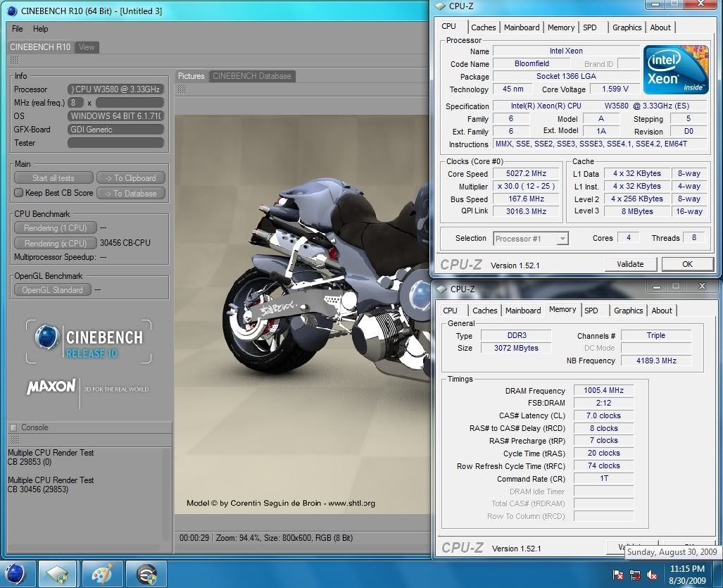Open Caches tab in lower CPU-Z window

pyautogui.click(x=484, y=311)
